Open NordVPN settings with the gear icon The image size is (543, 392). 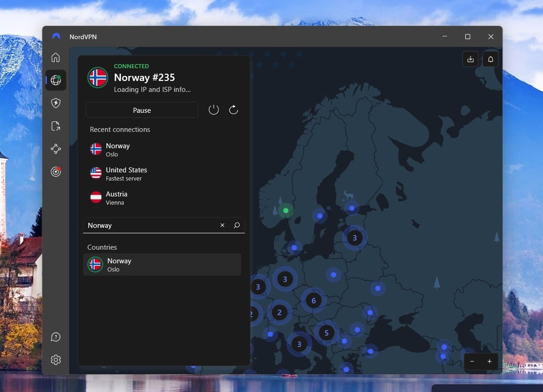(x=55, y=359)
